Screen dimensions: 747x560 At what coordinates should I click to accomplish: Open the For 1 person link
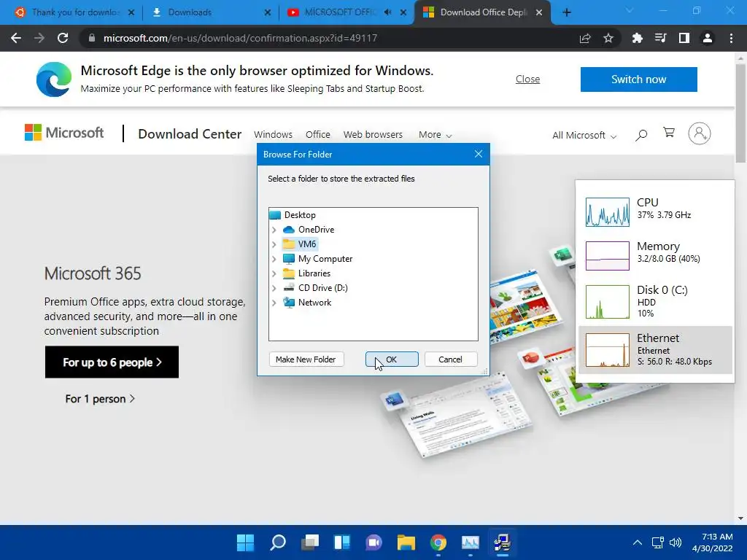99,399
